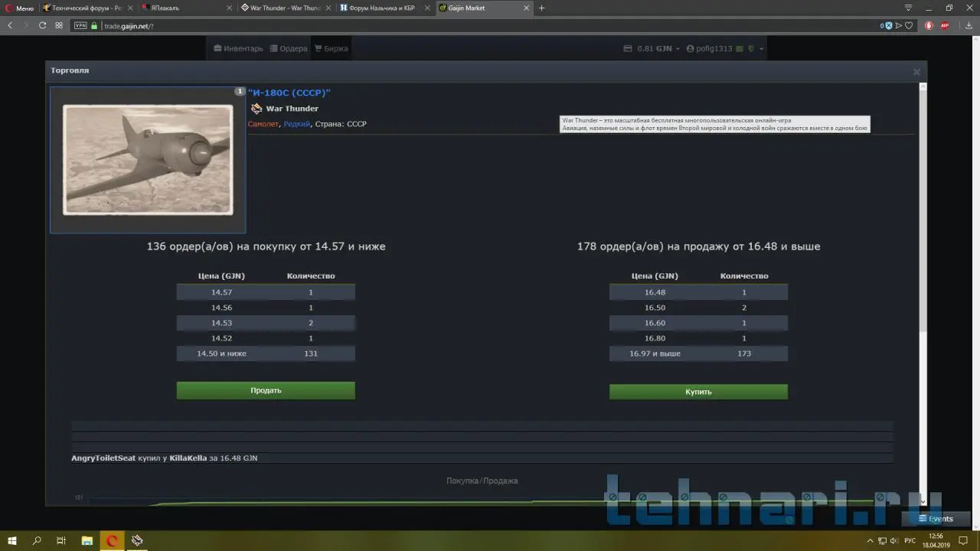
Task: Open the Биржа page
Action: 331,48
